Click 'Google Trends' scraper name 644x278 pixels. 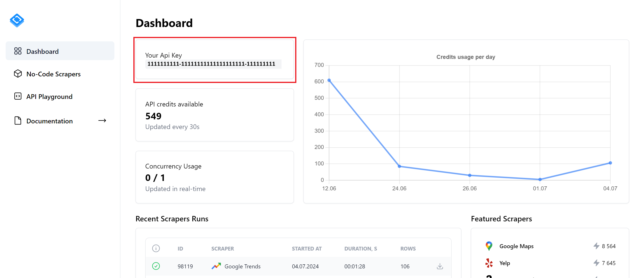pos(242,266)
